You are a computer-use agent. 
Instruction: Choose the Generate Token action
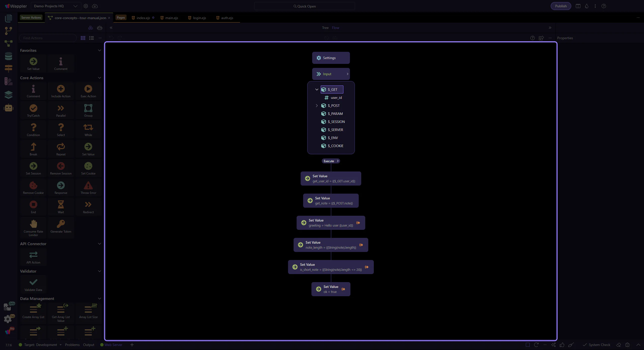pos(61,224)
